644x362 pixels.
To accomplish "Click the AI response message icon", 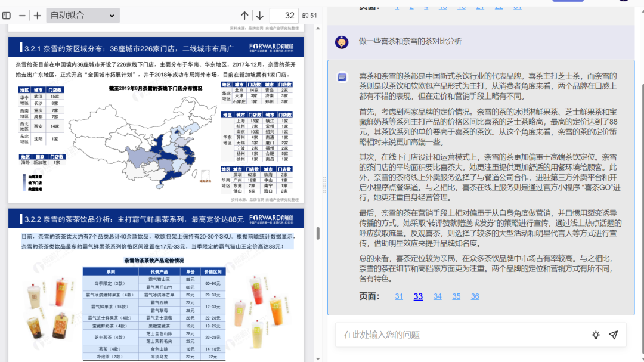I will point(342,77).
